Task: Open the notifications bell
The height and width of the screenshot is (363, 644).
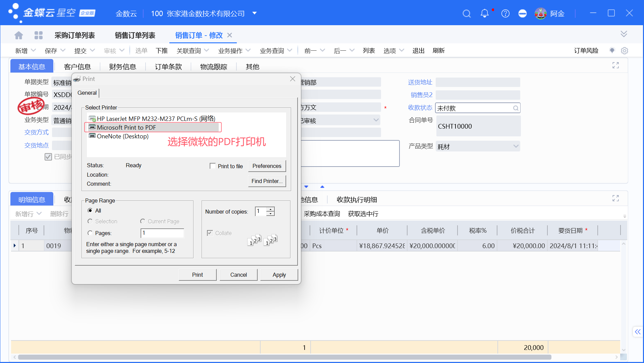Action: click(485, 13)
